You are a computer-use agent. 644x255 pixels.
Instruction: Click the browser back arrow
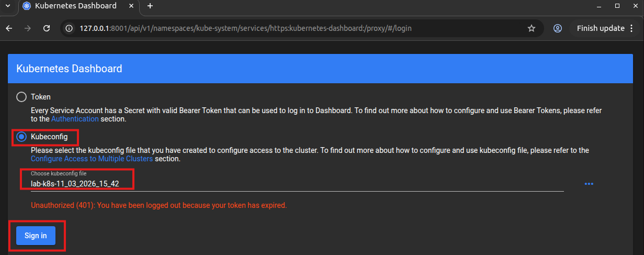click(x=9, y=28)
